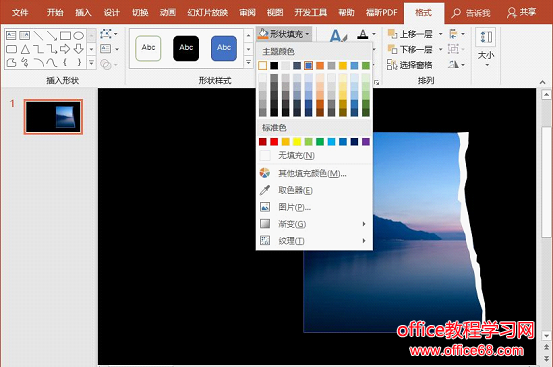Click the 下移一层 send backward button
Viewport: 553px width, 367px height.
[411, 49]
